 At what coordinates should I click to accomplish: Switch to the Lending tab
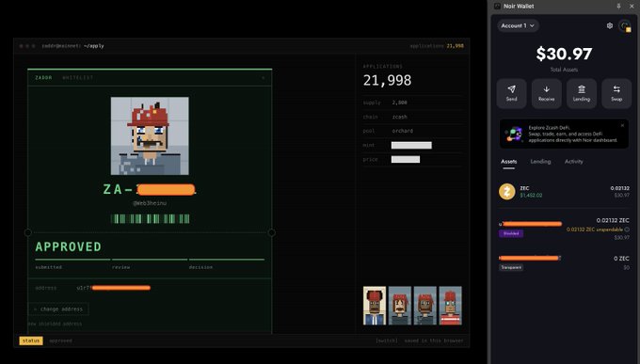coord(540,162)
